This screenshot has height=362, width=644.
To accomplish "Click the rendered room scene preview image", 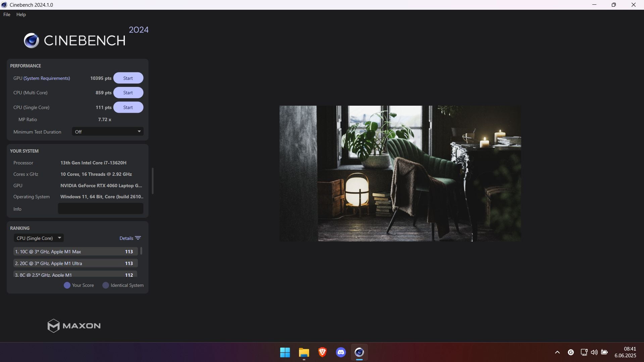I will [400, 173].
